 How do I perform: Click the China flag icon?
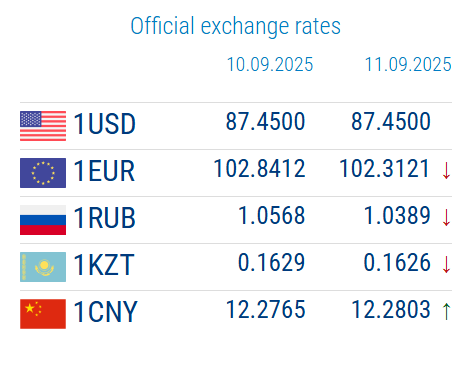pyautogui.click(x=43, y=314)
